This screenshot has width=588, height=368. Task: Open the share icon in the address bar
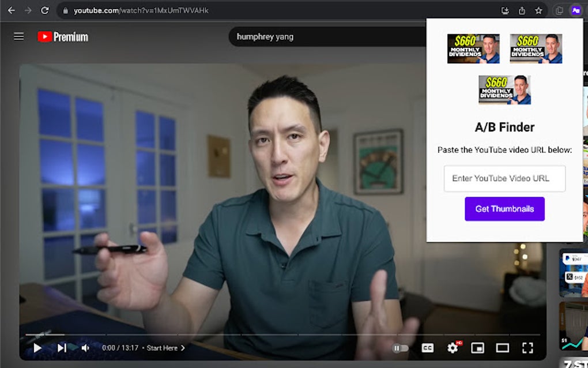tap(521, 10)
